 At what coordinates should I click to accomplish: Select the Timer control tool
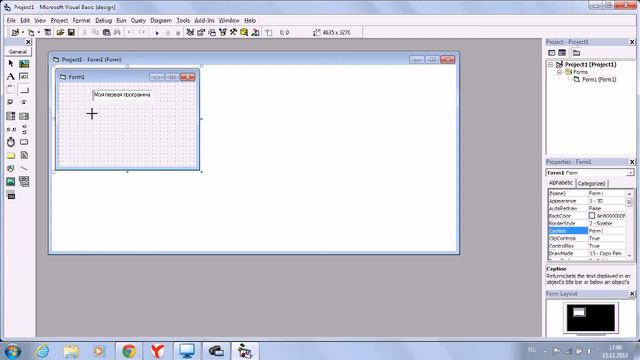(x=11, y=142)
